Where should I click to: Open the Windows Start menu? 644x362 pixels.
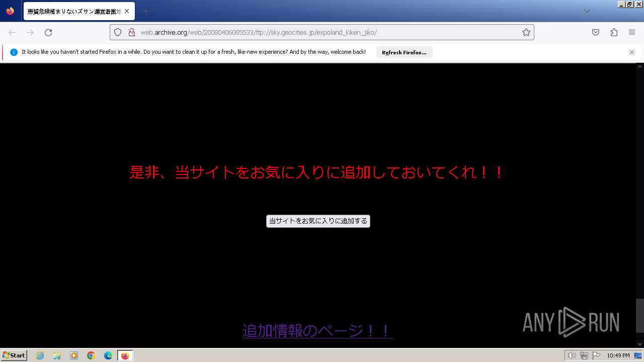[14, 355]
